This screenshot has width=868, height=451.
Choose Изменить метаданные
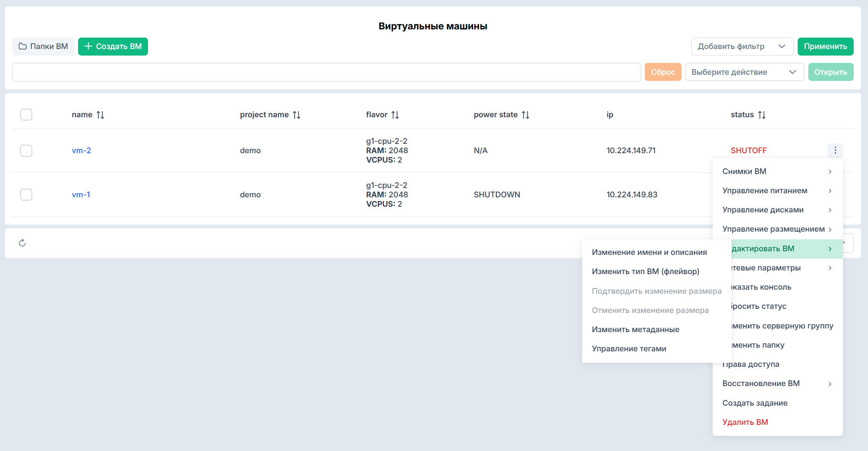[656, 329]
